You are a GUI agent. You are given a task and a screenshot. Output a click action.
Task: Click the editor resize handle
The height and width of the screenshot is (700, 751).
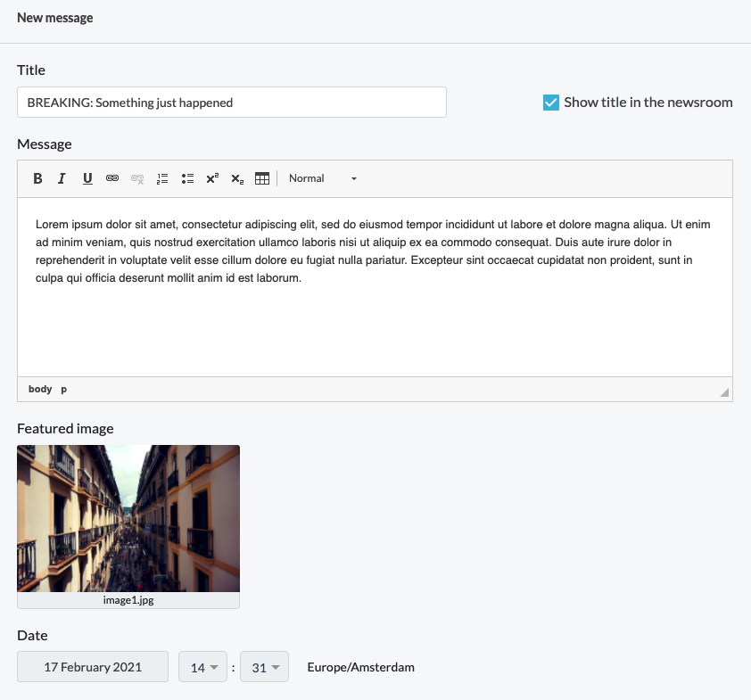click(x=724, y=392)
